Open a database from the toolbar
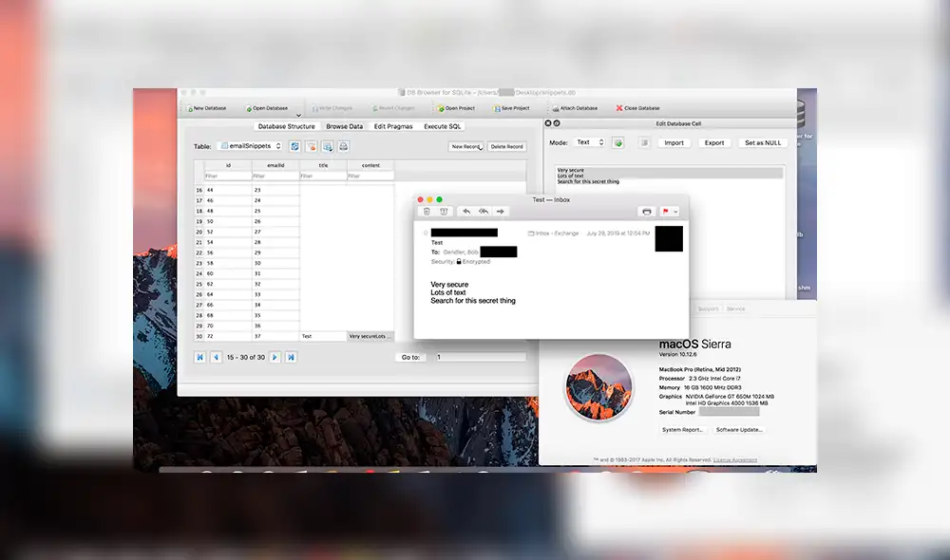This screenshot has width=950, height=560. click(x=270, y=107)
